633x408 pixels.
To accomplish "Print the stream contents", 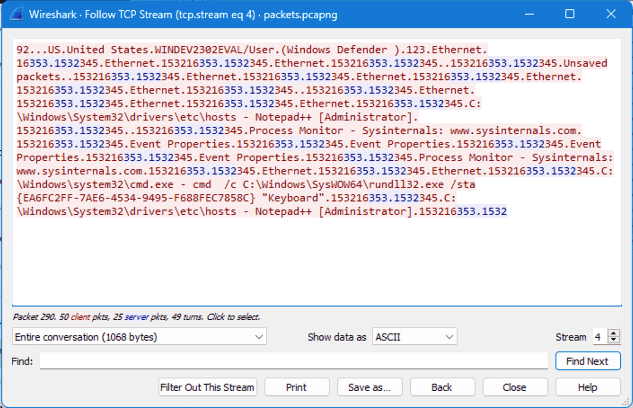I will tap(296, 387).
